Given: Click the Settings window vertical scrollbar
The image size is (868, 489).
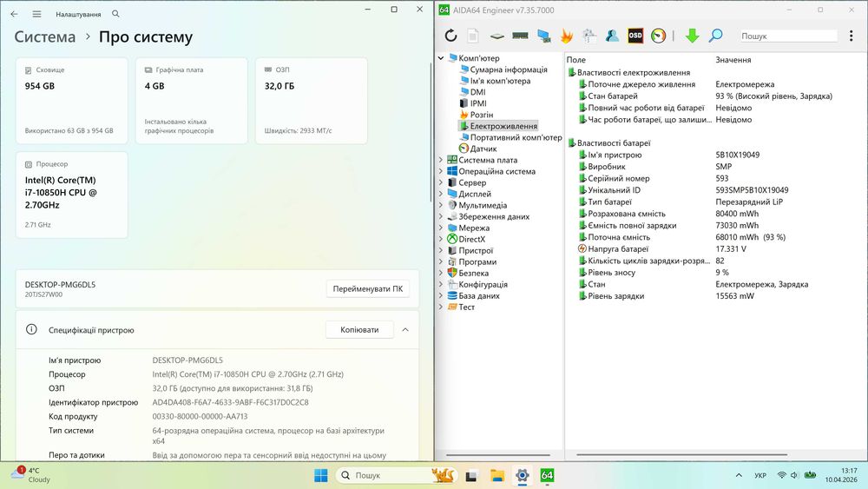Looking at the screenshot, I should click(x=431, y=133).
